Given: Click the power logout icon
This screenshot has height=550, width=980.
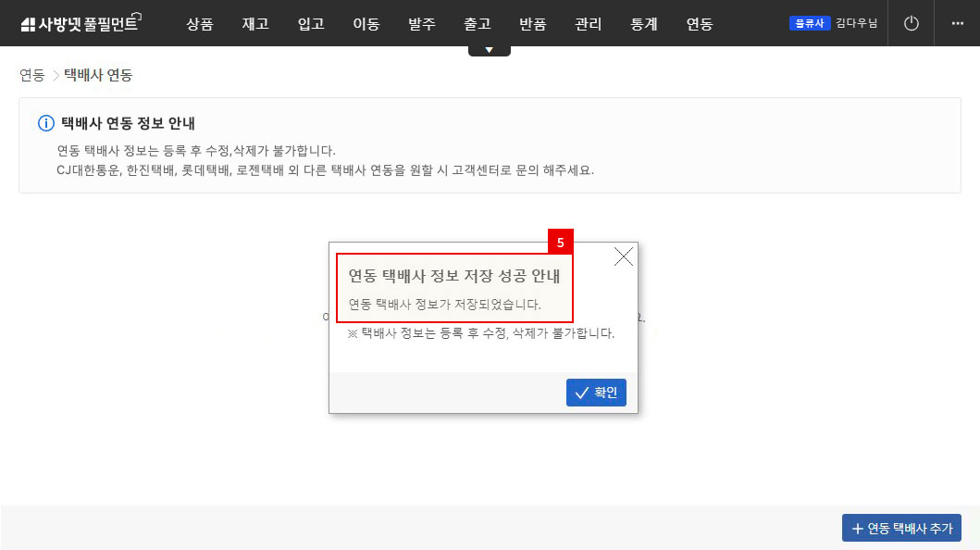Looking at the screenshot, I should (x=911, y=23).
